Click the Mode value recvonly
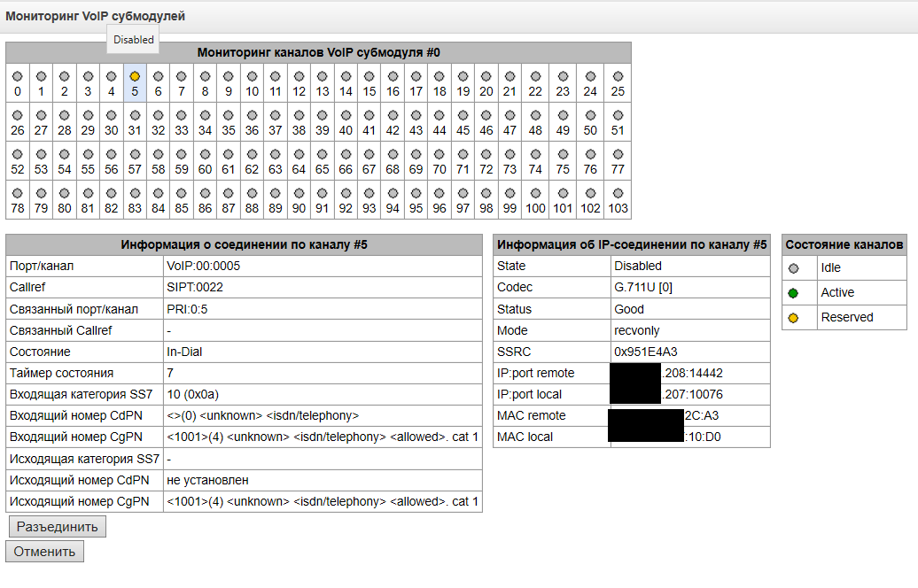This screenshot has width=918, height=588. 637,330
